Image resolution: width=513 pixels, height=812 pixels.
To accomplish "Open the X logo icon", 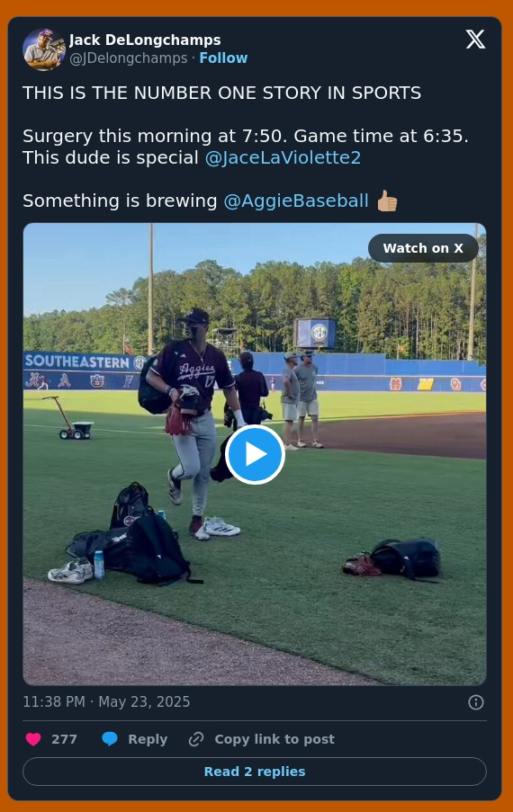I will pyautogui.click(x=475, y=40).
